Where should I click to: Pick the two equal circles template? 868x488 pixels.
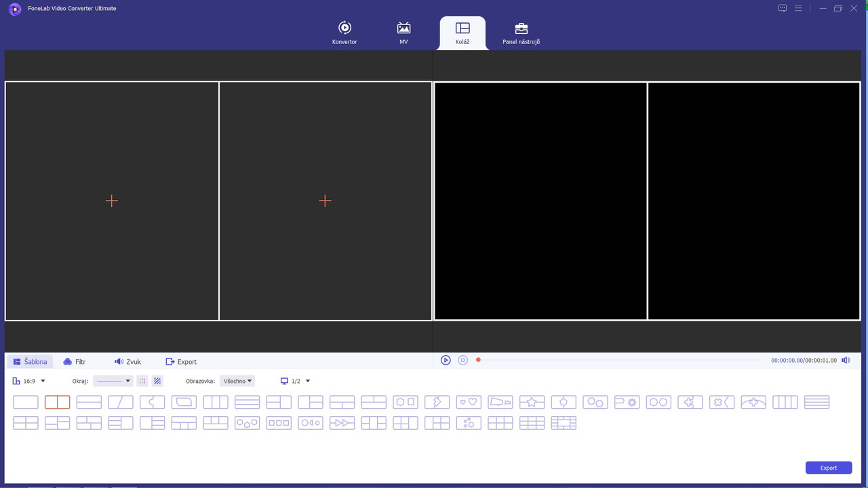658,402
